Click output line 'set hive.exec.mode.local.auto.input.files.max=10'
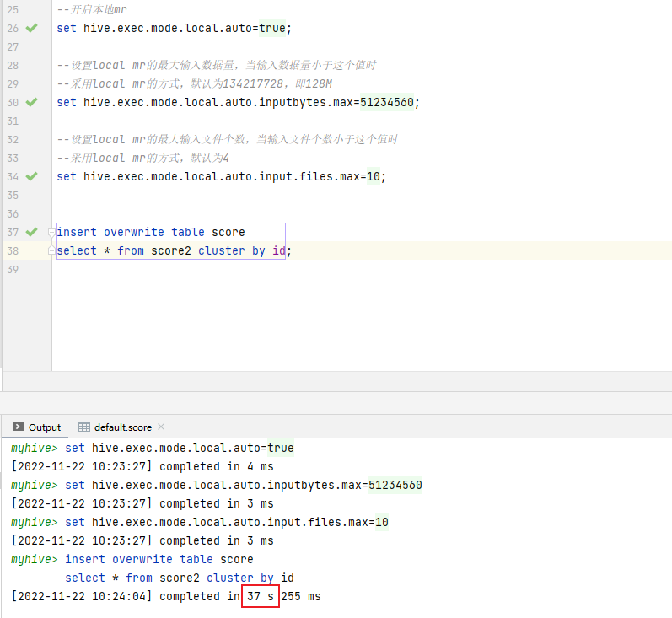The width and height of the screenshot is (672, 618). coord(227,522)
